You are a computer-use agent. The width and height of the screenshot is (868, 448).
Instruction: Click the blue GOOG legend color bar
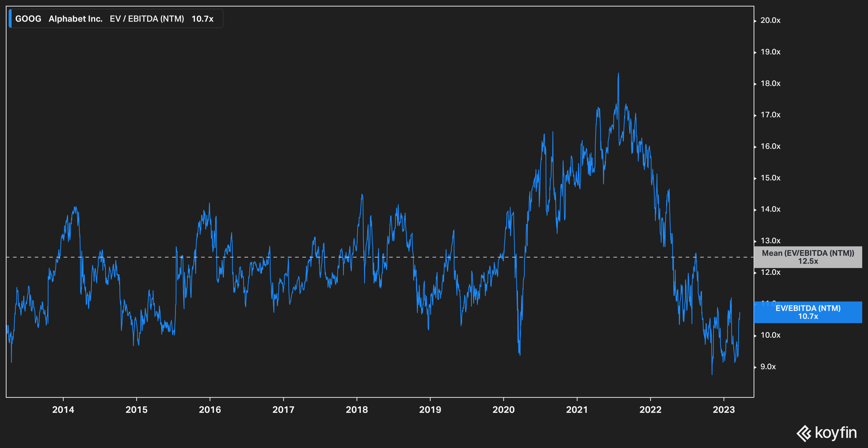click(10, 19)
